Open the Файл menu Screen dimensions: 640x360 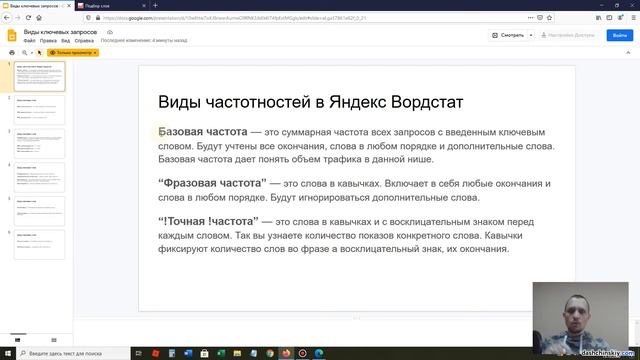[x=29, y=41]
